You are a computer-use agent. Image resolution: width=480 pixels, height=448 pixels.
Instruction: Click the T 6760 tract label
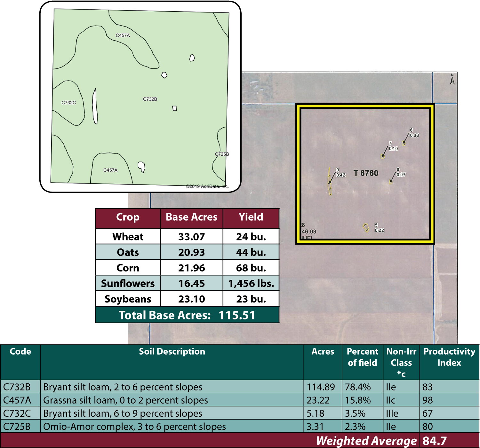coord(366,173)
